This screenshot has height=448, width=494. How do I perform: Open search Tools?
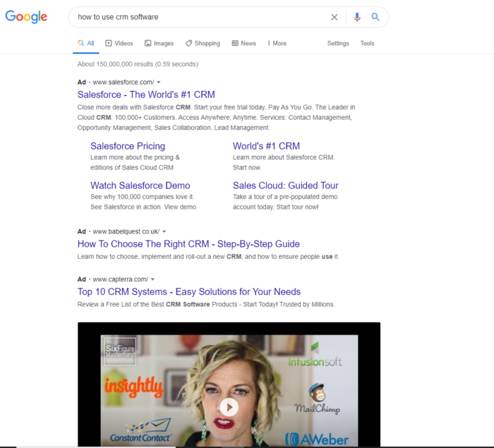(367, 44)
